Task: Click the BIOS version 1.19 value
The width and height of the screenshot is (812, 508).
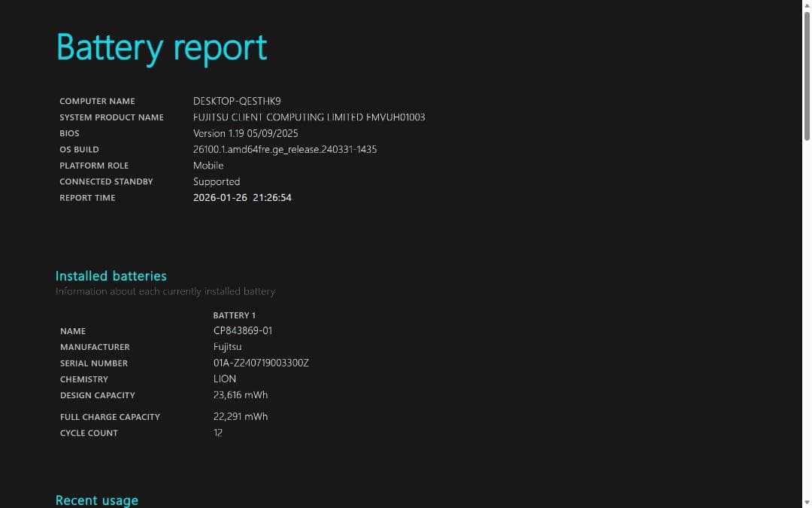Action: [245, 133]
